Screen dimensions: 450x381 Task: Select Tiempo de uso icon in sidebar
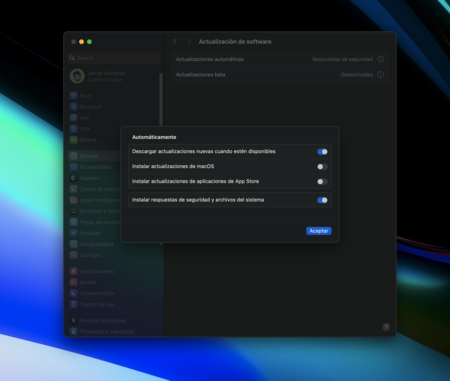(74, 304)
